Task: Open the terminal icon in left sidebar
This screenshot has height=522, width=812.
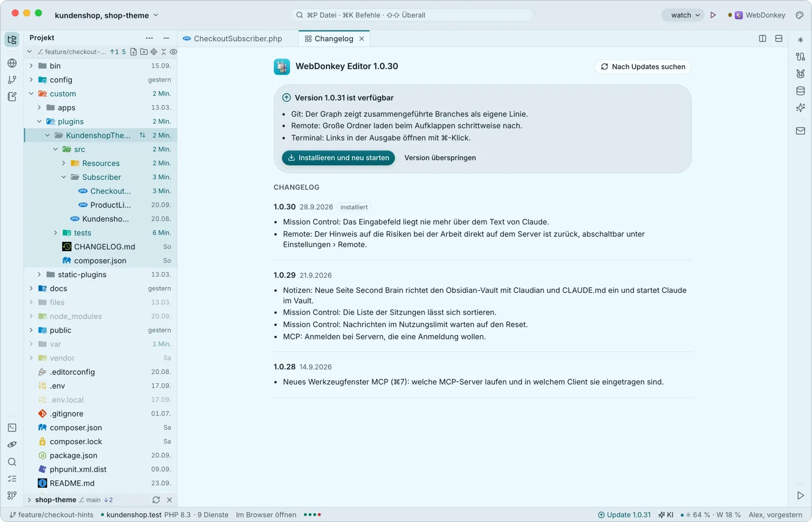Action: 12,427
